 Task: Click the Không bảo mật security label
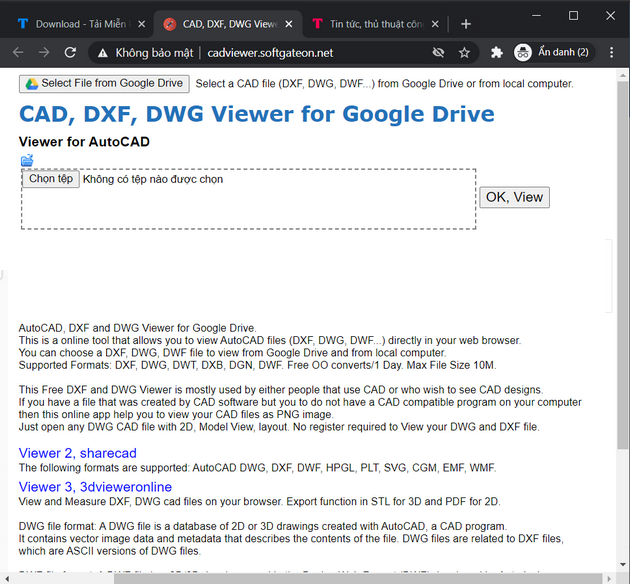[x=154, y=53]
